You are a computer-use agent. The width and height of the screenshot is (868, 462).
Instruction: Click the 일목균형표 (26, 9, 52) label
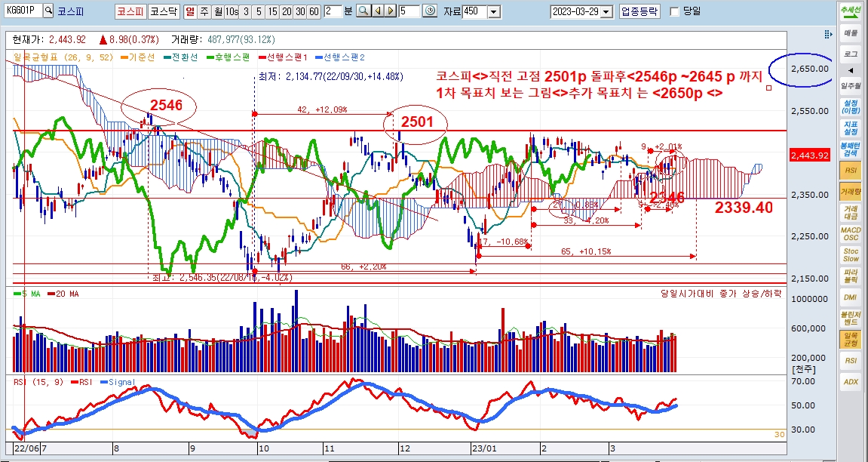click(63, 57)
